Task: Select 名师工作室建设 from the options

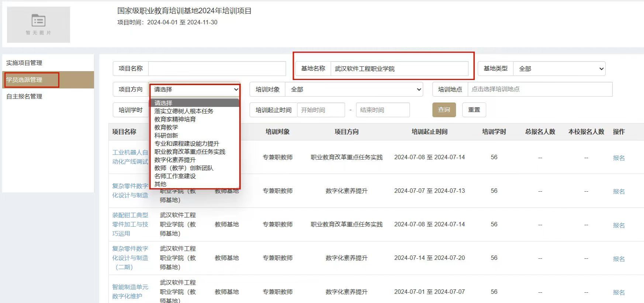Action: click(x=175, y=176)
